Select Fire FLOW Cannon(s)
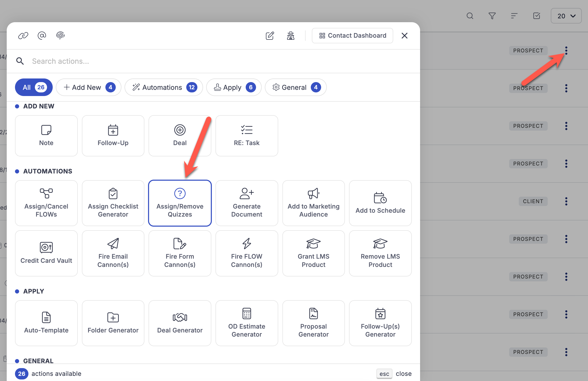 pyautogui.click(x=247, y=253)
